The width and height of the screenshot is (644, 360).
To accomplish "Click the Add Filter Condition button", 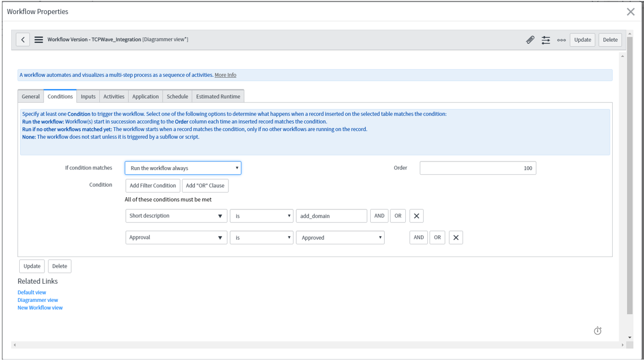I will [152, 185].
